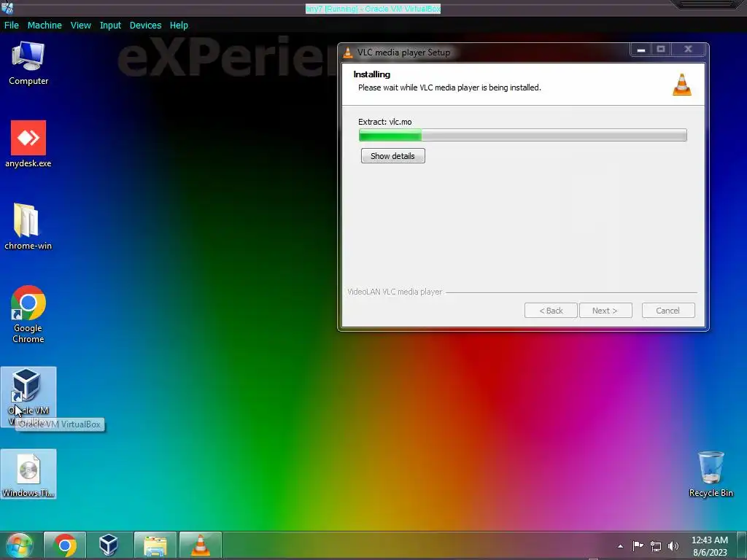Open Windows Explorer from the taskbar
The width and height of the screenshot is (747, 560).
click(x=155, y=545)
